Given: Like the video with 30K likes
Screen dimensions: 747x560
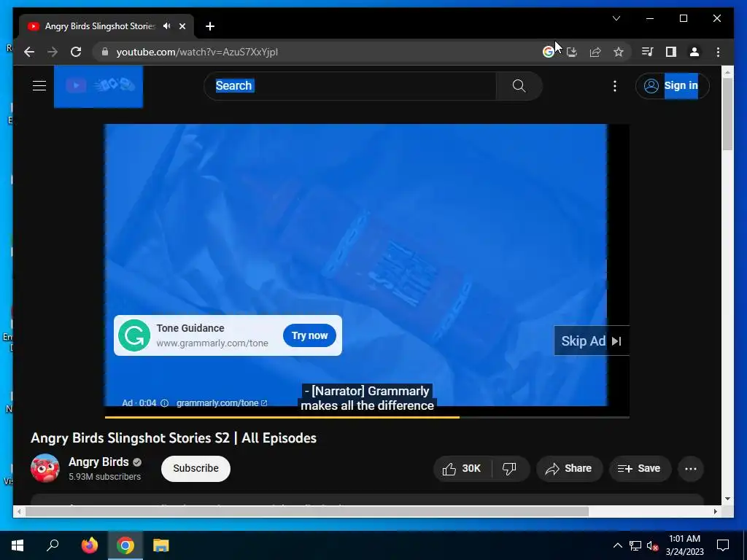Looking at the screenshot, I should (x=462, y=469).
